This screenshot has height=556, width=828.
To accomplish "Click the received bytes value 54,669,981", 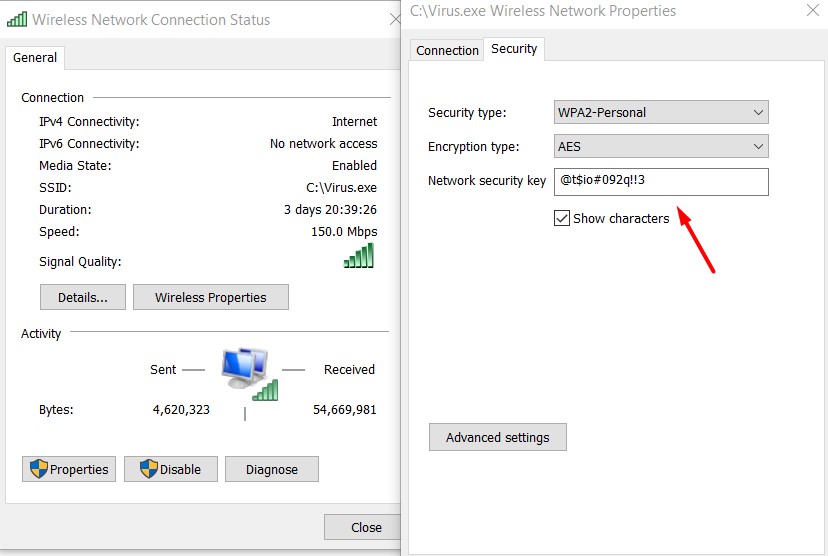I will pos(345,410).
